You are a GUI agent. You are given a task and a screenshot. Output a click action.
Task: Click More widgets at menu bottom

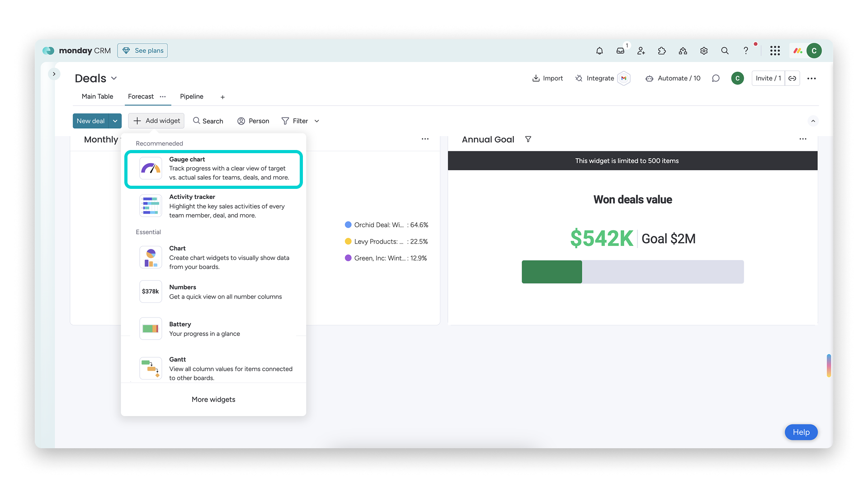[x=213, y=399]
